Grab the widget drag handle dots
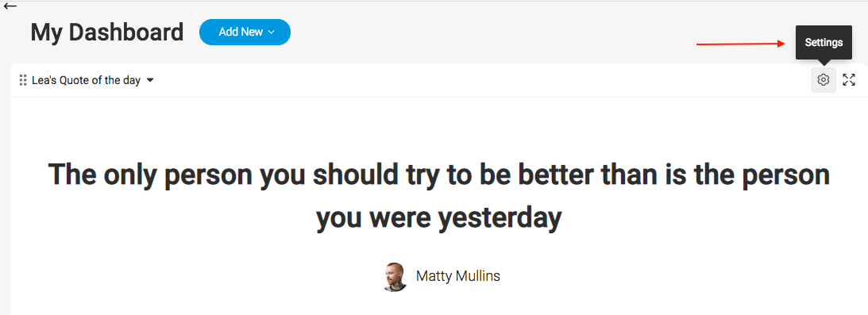Viewport: 868px width, 315px height. (x=23, y=80)
